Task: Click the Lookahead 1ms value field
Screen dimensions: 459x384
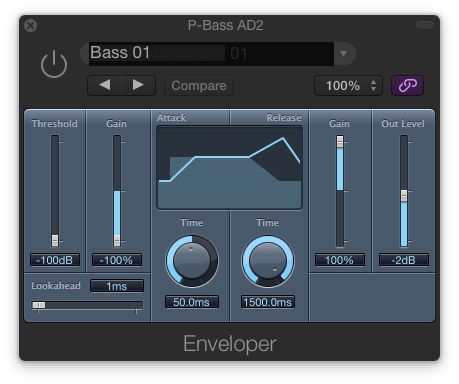Action: pyautogui.click(x=117, y=286)
